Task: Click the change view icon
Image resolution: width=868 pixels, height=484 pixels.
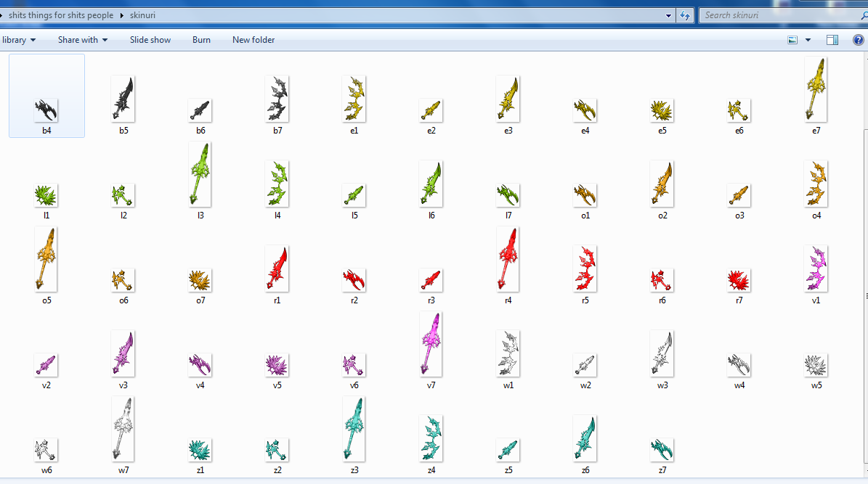Action: point(793,40)
